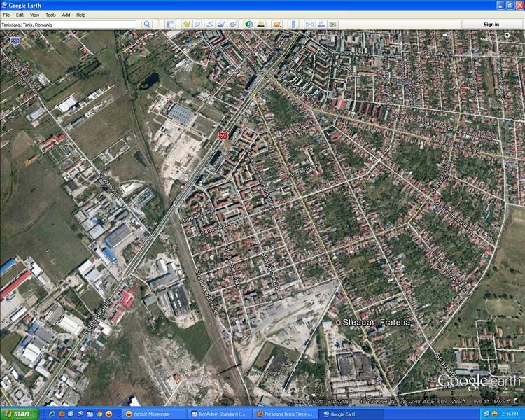
Task: Click the Email envelope icon
Action: click(309, 24)
